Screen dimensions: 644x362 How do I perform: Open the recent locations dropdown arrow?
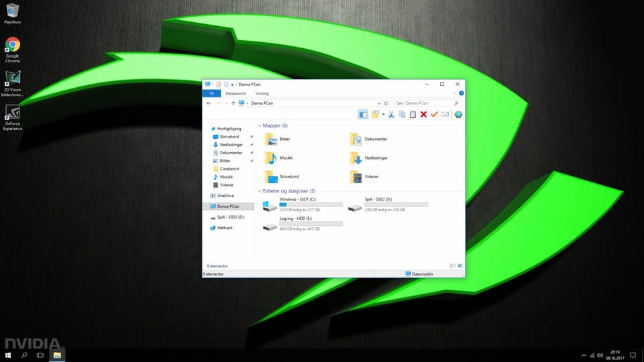(x=226, y=103)
